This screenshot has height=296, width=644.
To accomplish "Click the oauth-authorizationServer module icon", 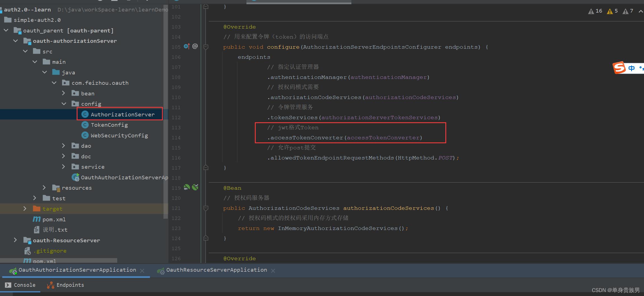I will click(27, 41).
